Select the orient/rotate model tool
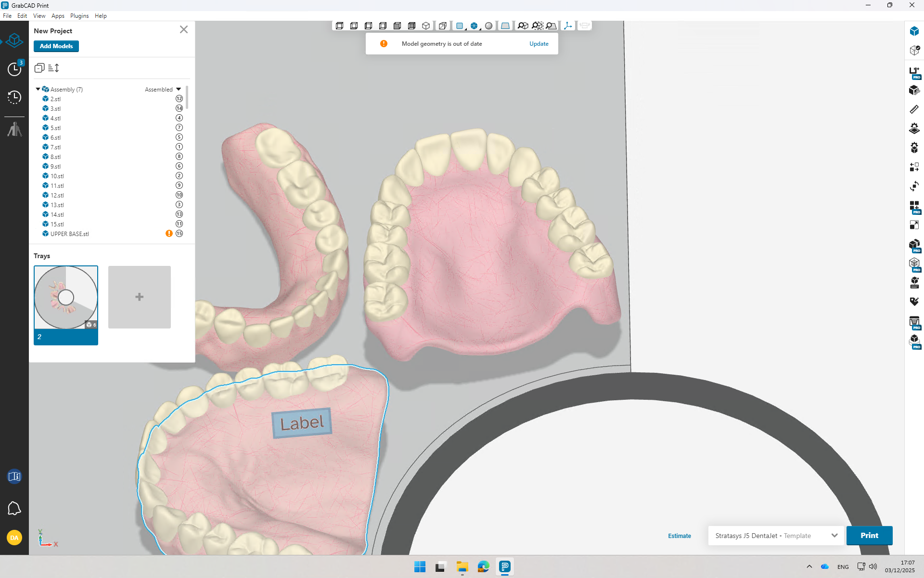 (x=914, y=186)
